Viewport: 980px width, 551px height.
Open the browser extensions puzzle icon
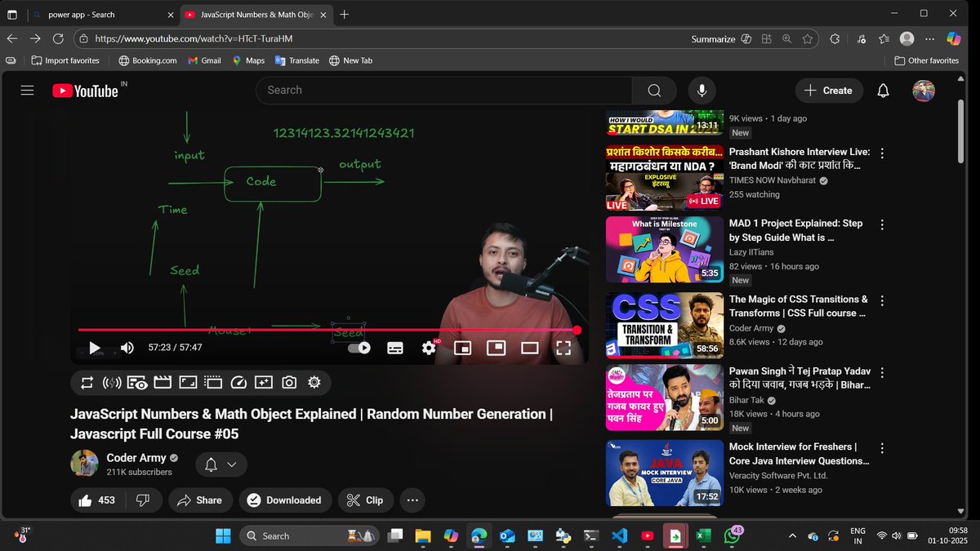[835, 38]
